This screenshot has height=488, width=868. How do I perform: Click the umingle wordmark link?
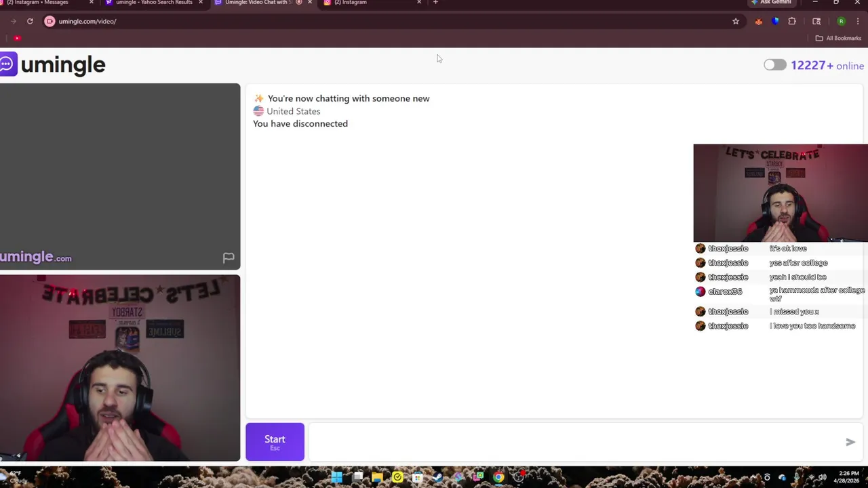click(63, 65)
